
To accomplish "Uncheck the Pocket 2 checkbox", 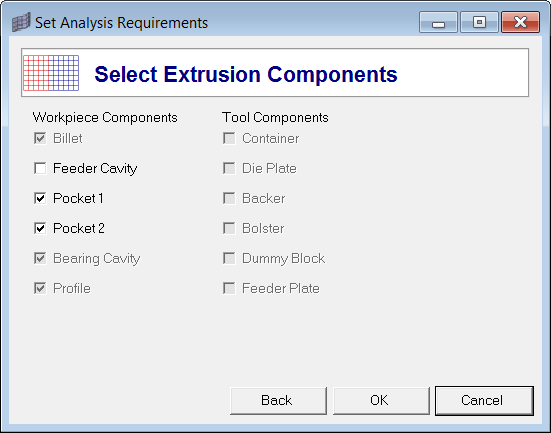I will [40, 228].
